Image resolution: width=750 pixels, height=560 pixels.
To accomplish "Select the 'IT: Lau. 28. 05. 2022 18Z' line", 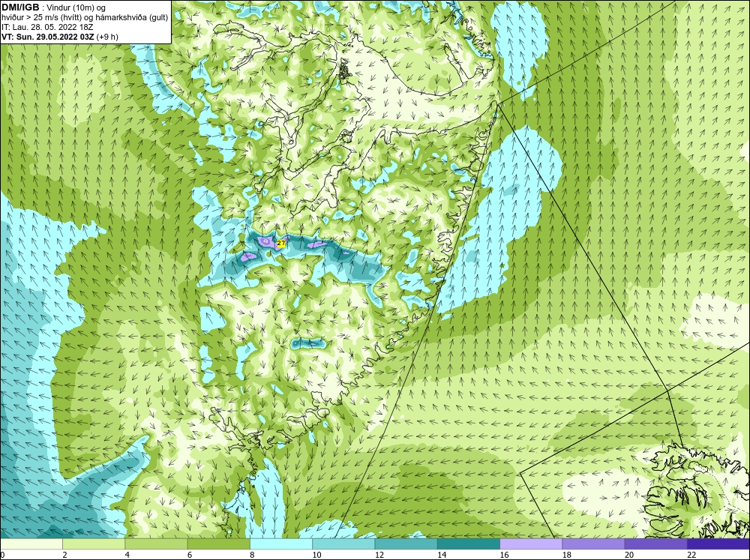I will click(x=47, y=27).
